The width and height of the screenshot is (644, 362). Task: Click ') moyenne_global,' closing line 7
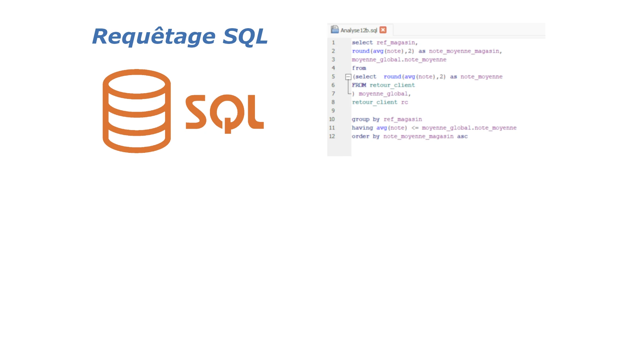click(x=381, y=94)
